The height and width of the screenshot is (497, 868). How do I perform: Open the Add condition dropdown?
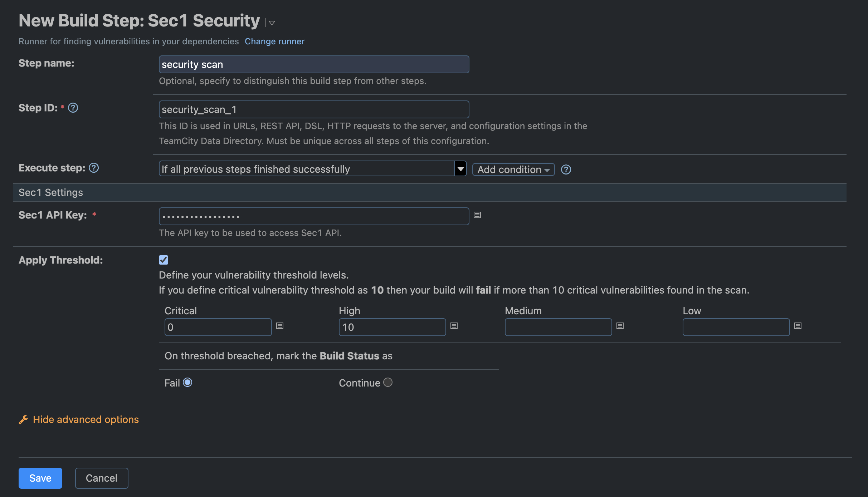click(x=513, y=169)
